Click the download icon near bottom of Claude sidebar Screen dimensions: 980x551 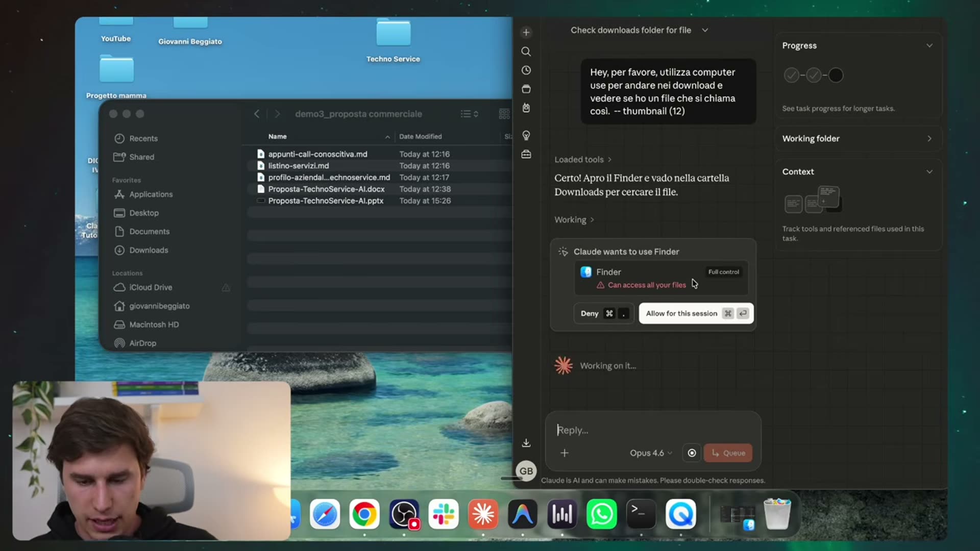[526, 443]
